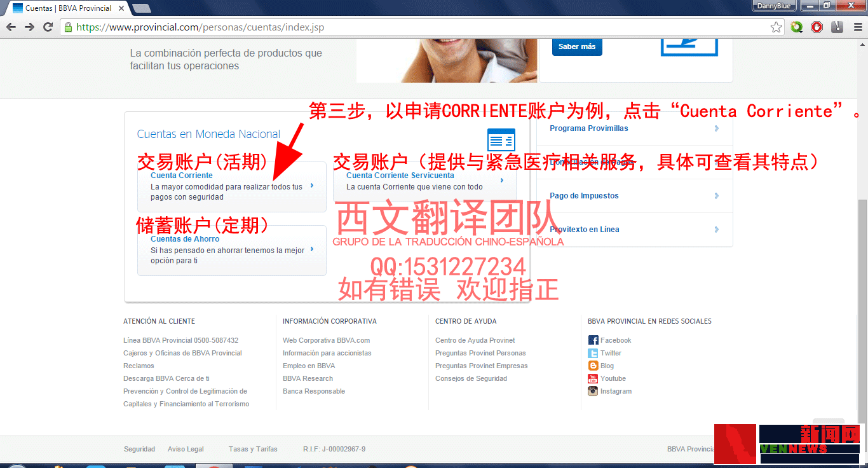This screenshot has height=468, width=868.
Task: Reload the page with the refresh icon
Action: point(48,27)
